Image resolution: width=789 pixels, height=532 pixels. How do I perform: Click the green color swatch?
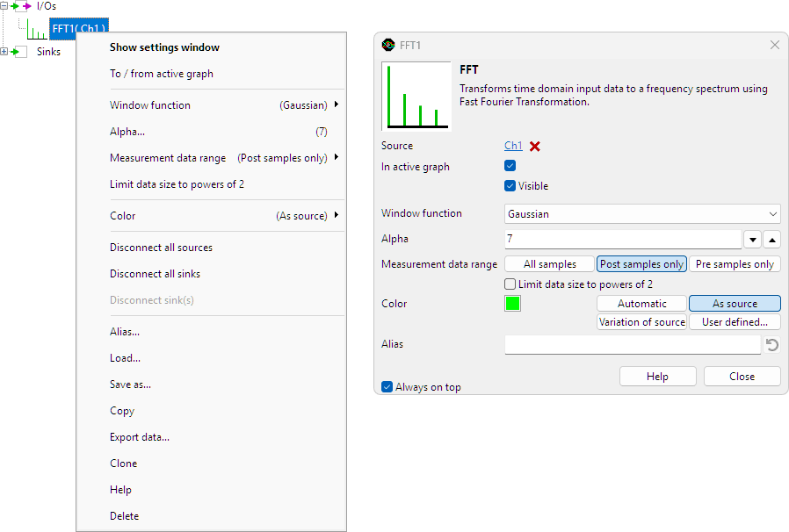(x=512, y=304)
